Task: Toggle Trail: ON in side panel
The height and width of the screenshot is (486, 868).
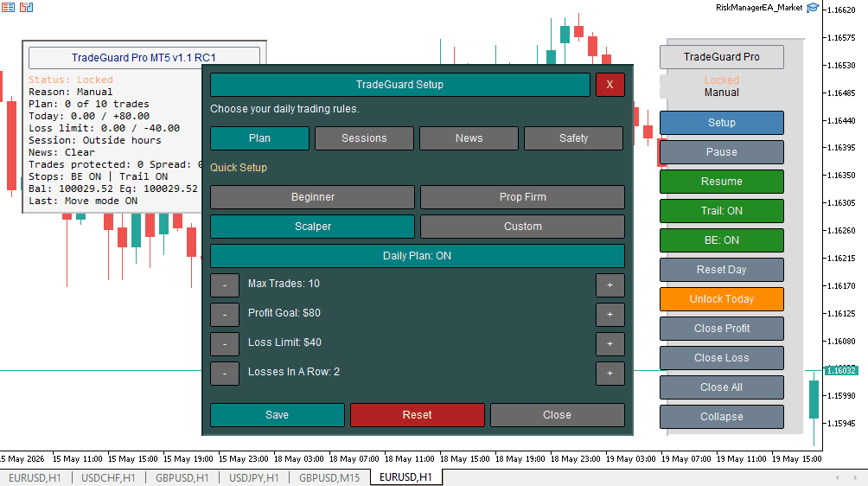Action: 722,211
